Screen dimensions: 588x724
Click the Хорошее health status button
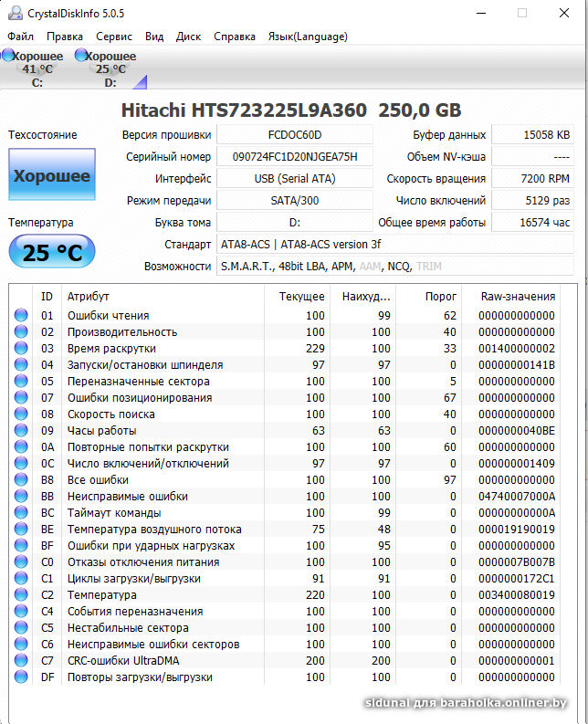click(52, 174)
